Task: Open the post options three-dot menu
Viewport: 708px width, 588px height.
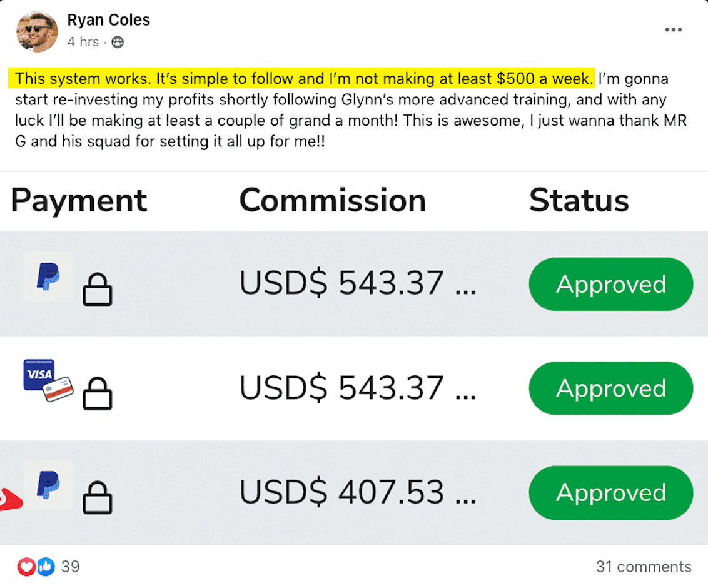Action: tap(673, 30)
